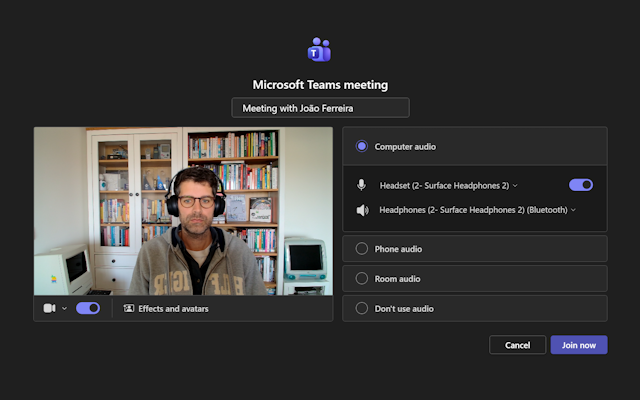Image resolution: width=640 pixels, height=400 pixels.
Task: Pick the Don't use audio option
Action: (x=362, y=309)
